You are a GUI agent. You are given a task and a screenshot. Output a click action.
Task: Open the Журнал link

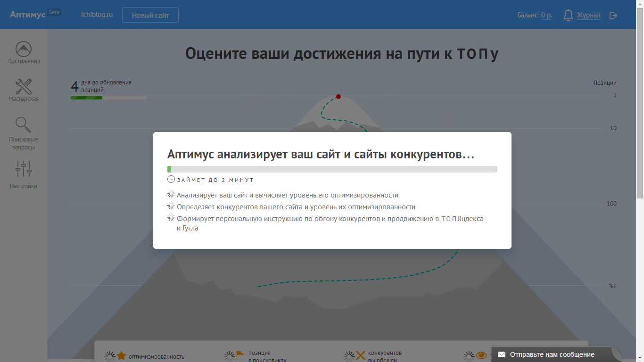(x=588, y=15)
